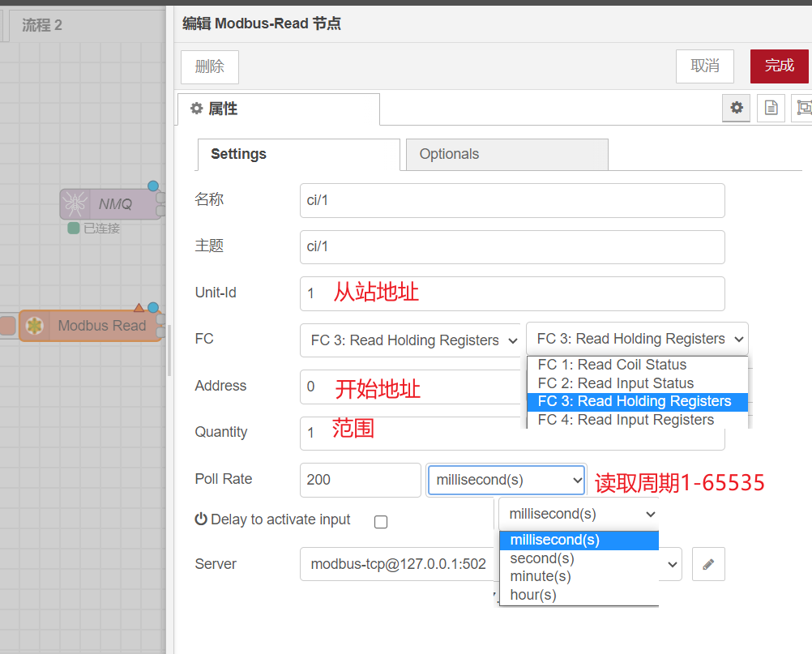Click the 删除 delete button
812x654 pixels.
pyautogui.click(x=210, y=66)
